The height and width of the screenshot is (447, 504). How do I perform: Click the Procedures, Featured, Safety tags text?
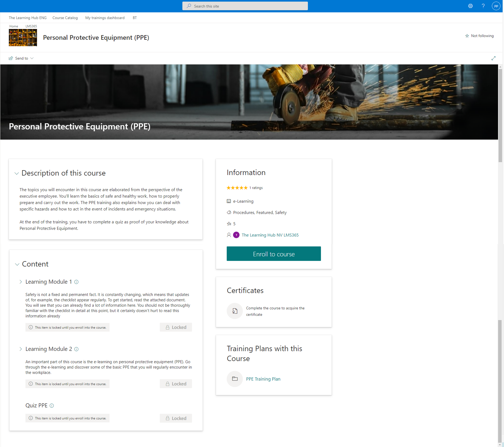tap(260, 212)
